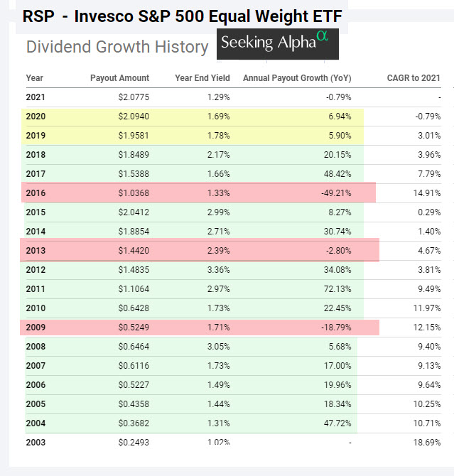The image size is (454, 476).
Task: Sort by Payout Amount column header
Action: click(x=119, y=78)
